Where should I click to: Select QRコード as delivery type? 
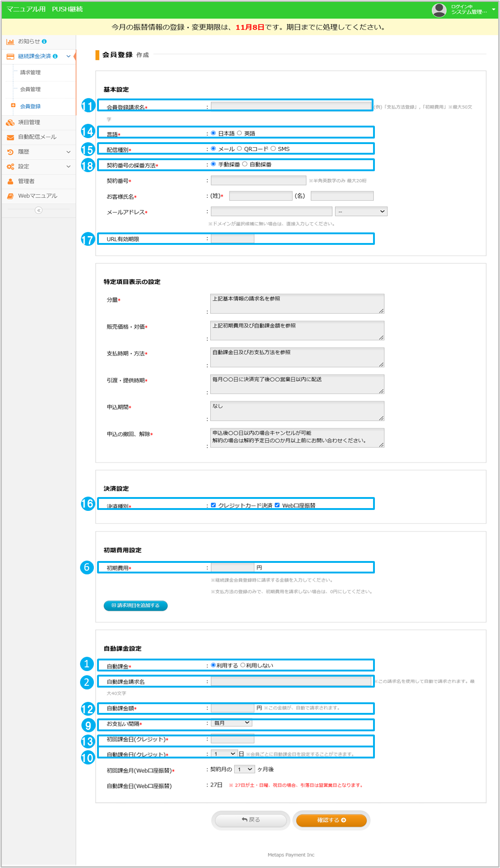click(240, 149)
